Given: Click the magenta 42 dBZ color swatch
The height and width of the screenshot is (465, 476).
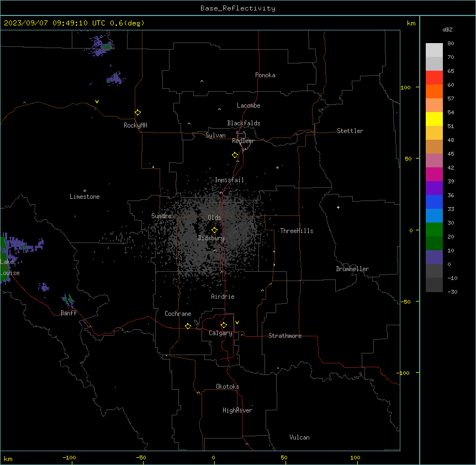Looking at the screenshot, I should 434,174.
